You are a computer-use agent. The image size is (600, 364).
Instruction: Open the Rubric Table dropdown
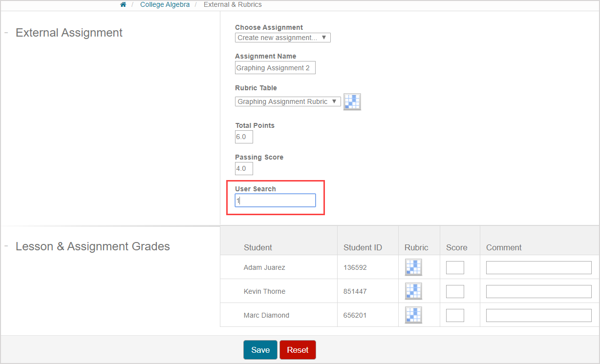click(x=288, y=101)
